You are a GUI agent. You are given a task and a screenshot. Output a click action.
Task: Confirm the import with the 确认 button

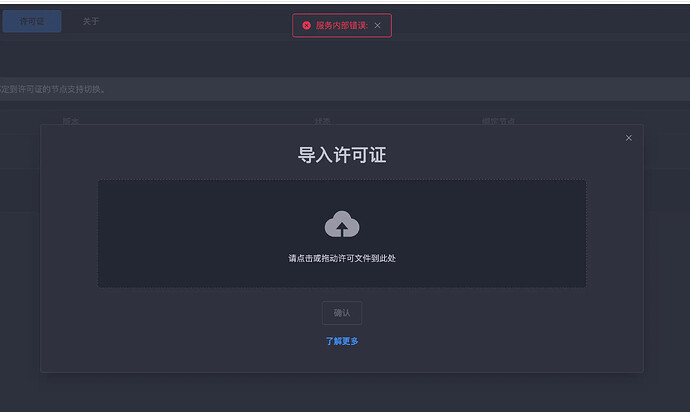pyautogui.click(x=342, y=313)
